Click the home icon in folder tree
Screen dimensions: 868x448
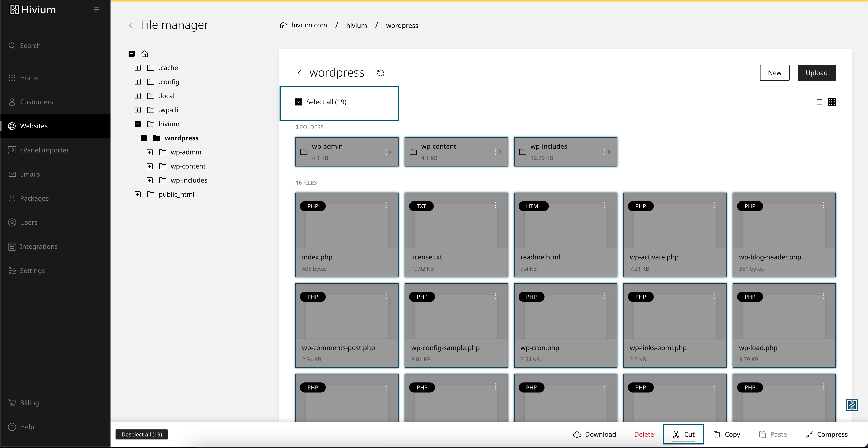pyautogui.click(x=145, y=54)
